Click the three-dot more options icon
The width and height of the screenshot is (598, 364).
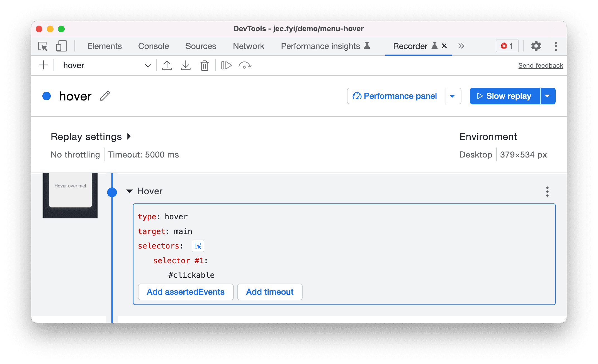[547, 192]
